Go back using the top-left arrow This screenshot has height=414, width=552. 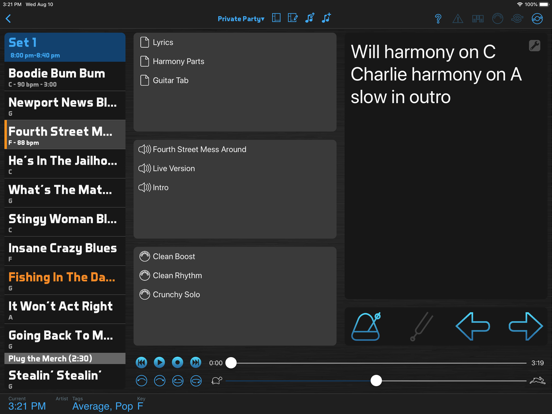(9, 19)
